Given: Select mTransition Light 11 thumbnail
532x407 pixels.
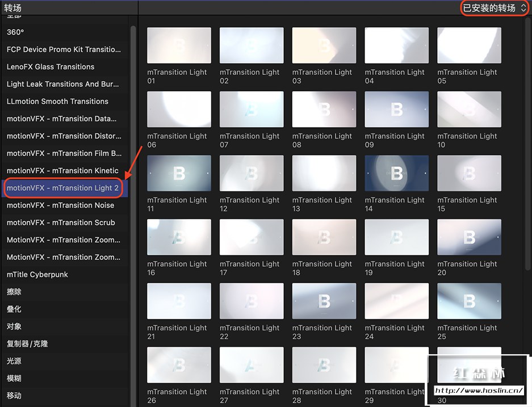Looking at the screenshot, I should click(x=179, y=173).
